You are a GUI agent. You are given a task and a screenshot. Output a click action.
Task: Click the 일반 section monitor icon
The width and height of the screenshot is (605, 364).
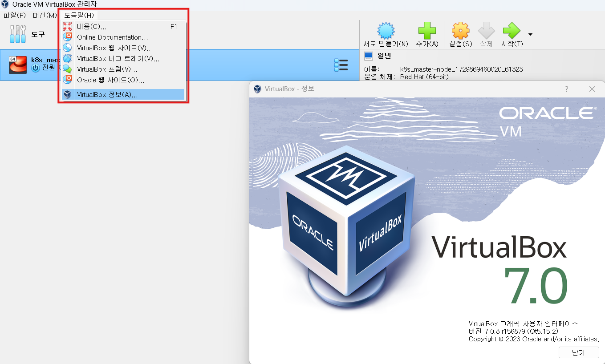click(x=369, y=56)
